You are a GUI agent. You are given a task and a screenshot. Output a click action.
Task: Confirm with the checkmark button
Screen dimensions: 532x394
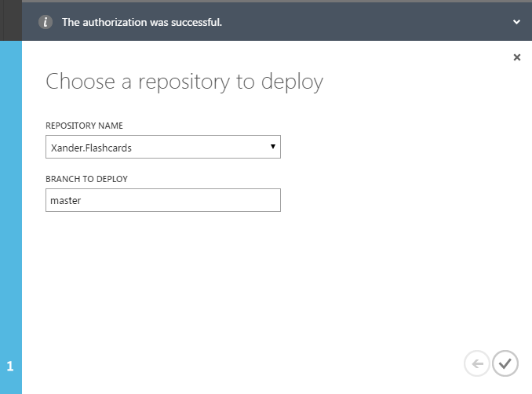(x=505, y=363)
